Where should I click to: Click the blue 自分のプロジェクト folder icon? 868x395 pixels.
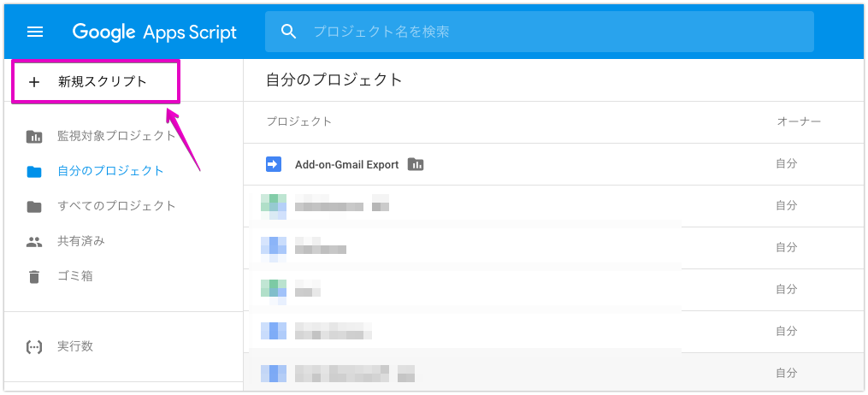pyautogui.click(x=34, y=172)
